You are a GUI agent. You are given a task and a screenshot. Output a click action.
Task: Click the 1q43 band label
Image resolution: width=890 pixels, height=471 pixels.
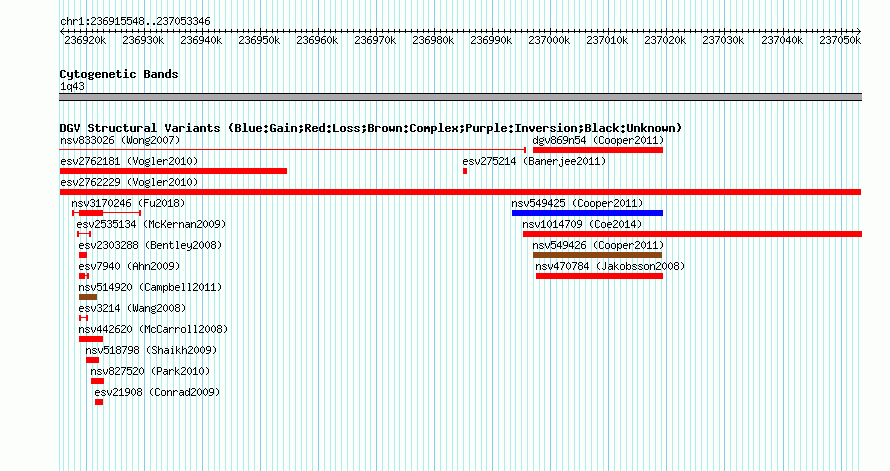(72, 86)
